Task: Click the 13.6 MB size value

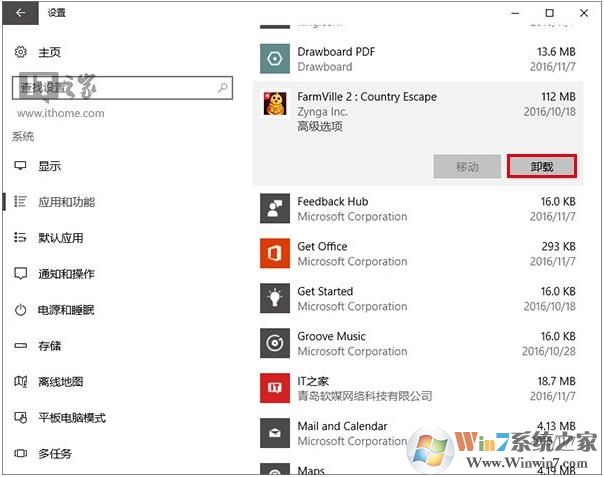Action: point(556,52)
